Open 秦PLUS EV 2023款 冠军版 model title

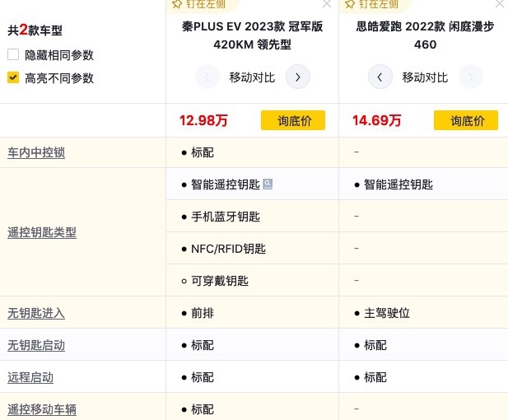[x=253, y=35]
